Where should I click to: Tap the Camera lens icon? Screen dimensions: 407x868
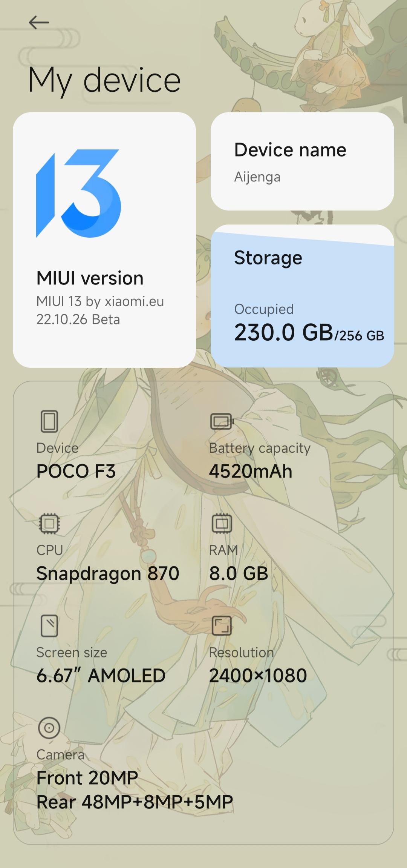(49, 728)
